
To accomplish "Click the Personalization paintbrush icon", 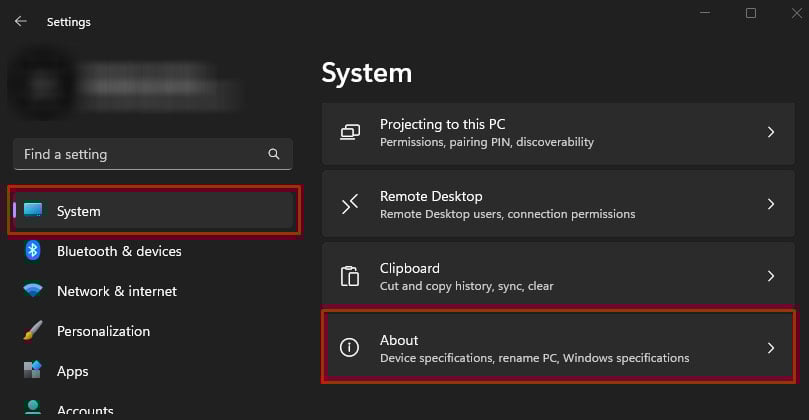I will [x=33, y=331].
